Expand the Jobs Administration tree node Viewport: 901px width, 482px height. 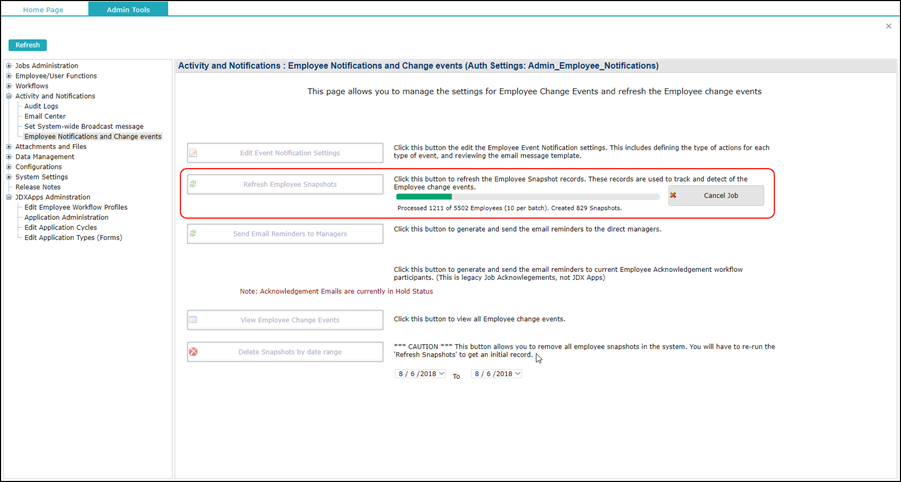click(9, 66)
